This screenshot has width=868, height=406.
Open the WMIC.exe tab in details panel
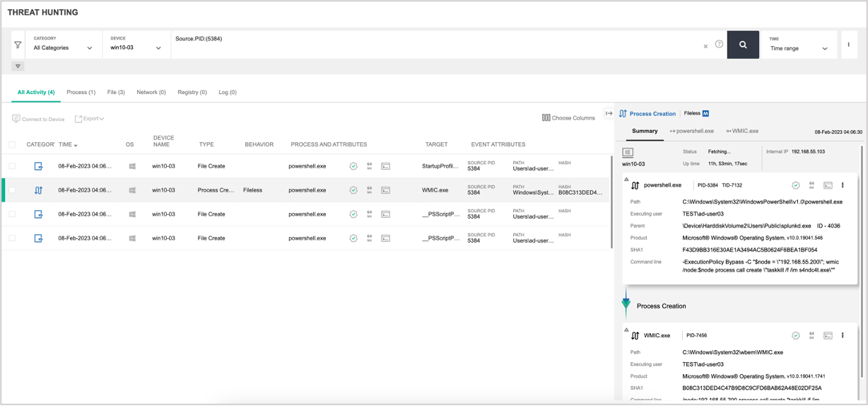point(742,131)
